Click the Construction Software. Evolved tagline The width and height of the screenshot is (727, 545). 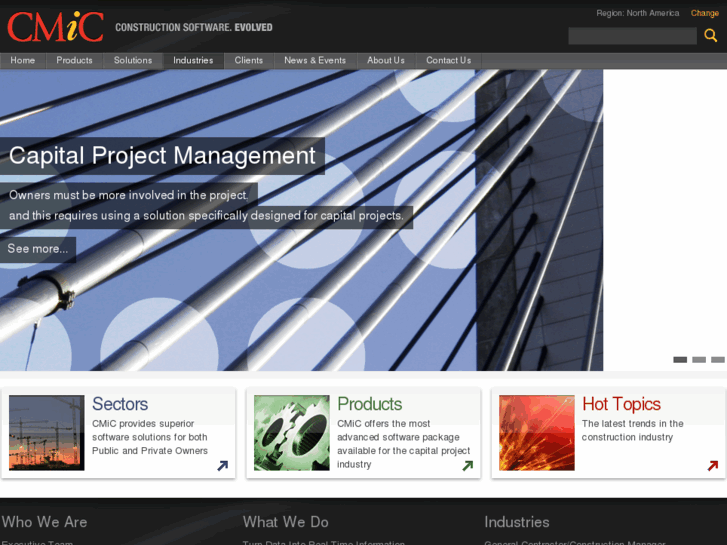(194, 27)
